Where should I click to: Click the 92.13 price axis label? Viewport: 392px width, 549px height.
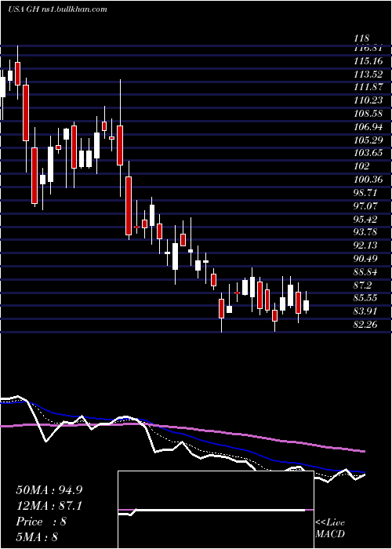(366, 245)
